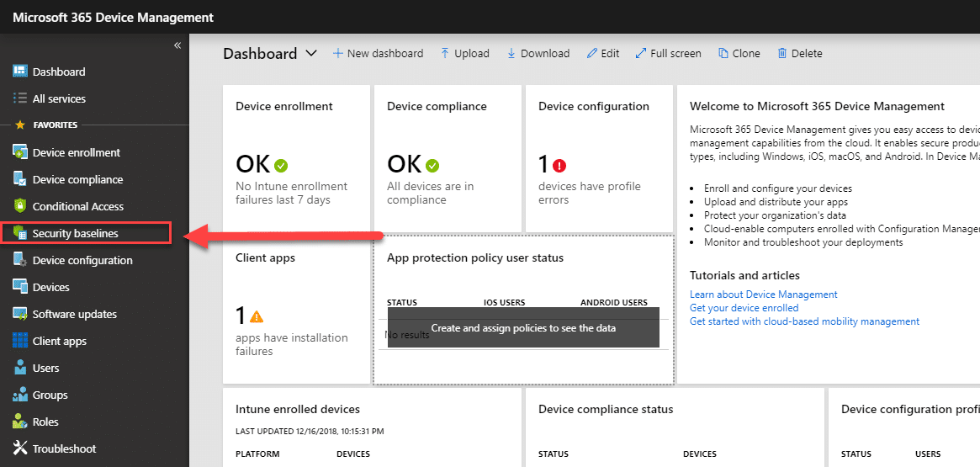Screen dimensions: 980x467
Task: Open the Device configuration profile errors tile
Action: pos(599,158)
